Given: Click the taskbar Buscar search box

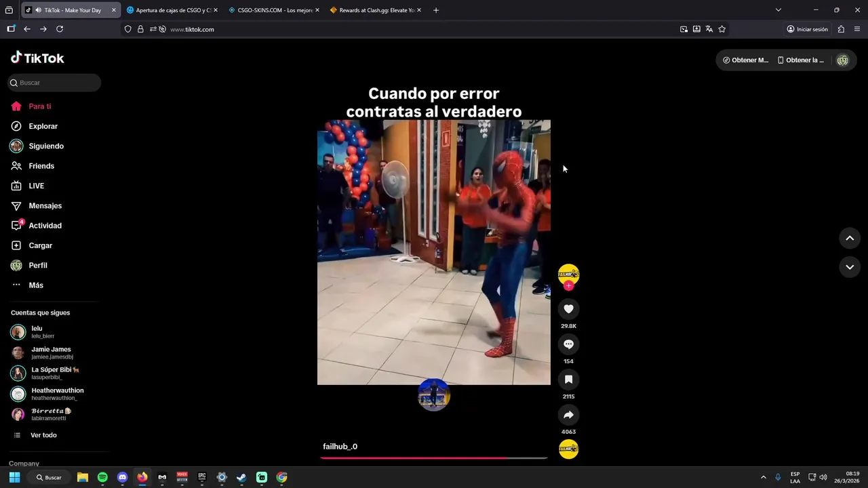Looking at the screenshot, I should [48, 477].
